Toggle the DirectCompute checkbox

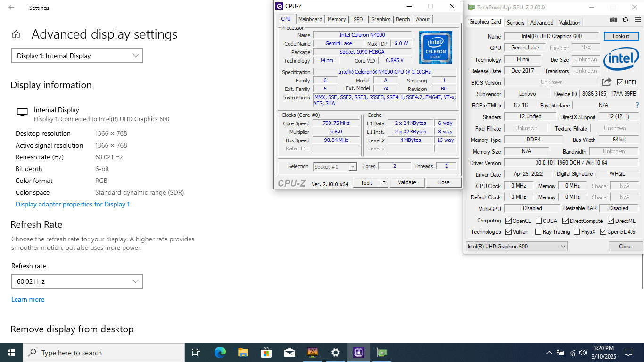click(565, 221)
